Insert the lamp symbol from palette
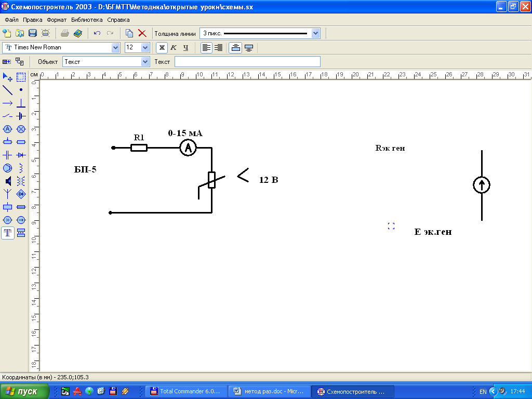 [x=21, y=129]
